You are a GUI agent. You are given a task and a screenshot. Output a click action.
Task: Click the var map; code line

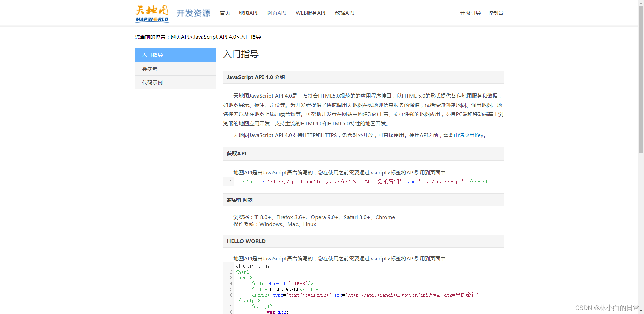pos(277,312)
